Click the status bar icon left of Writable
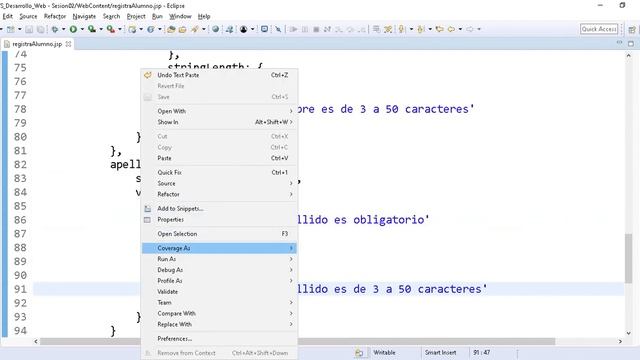Image resolution: width=640 pixels, height=360 pixels. click(x=359, y=353)
